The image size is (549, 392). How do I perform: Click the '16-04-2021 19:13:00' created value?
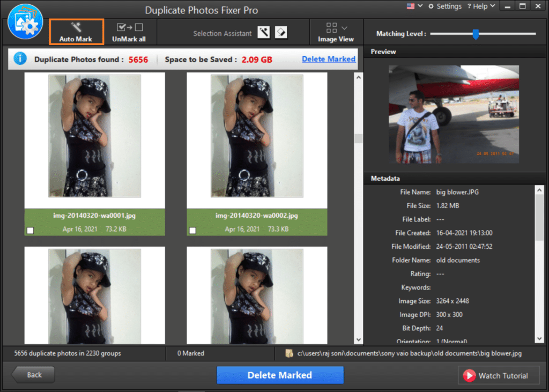[x=464, y=233]
